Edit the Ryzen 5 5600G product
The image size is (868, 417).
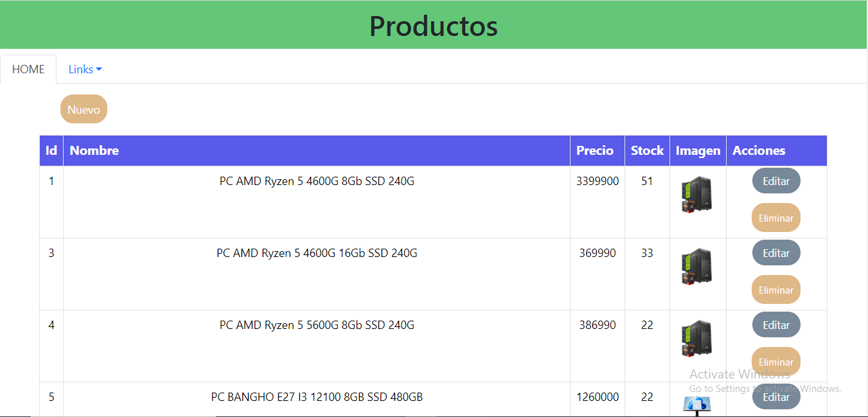(x=775, y=325)
